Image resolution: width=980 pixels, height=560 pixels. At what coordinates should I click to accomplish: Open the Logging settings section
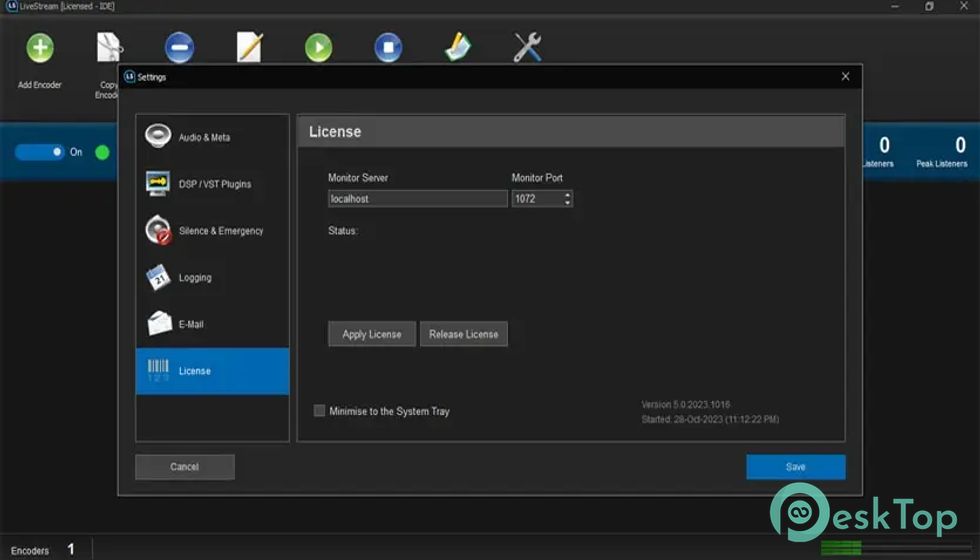(212, 278)
